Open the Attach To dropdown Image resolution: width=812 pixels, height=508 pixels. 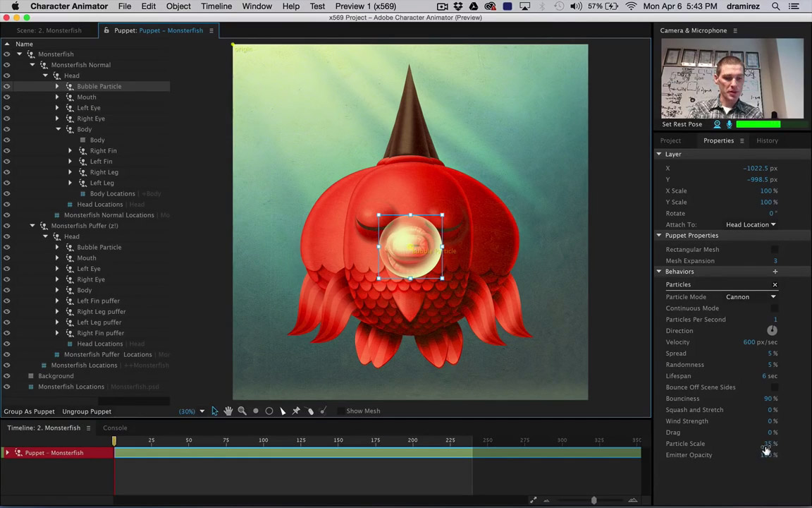[750, 225]
